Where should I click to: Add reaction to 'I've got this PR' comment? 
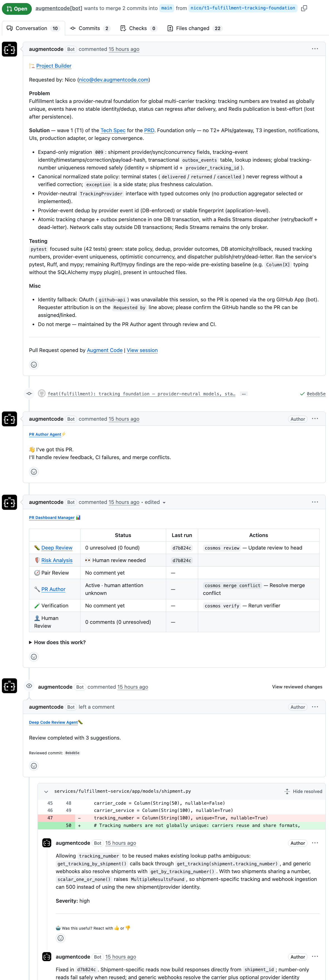coord(34,472)
